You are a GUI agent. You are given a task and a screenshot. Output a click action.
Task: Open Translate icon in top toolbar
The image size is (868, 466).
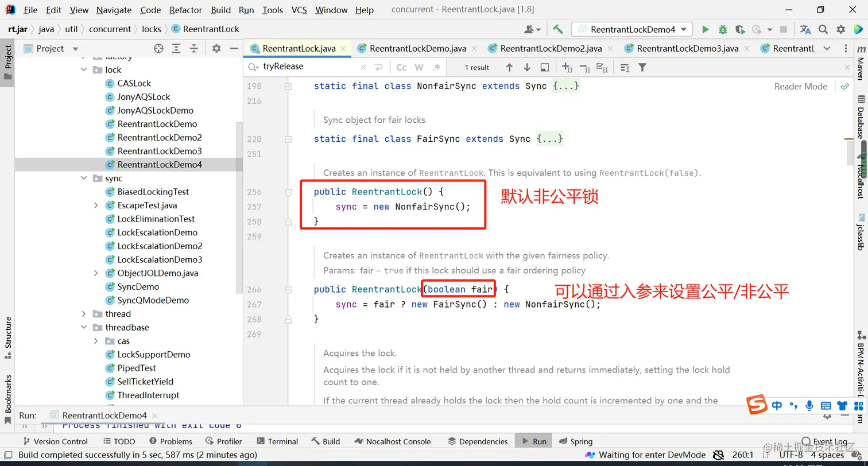tap(805, 29)
